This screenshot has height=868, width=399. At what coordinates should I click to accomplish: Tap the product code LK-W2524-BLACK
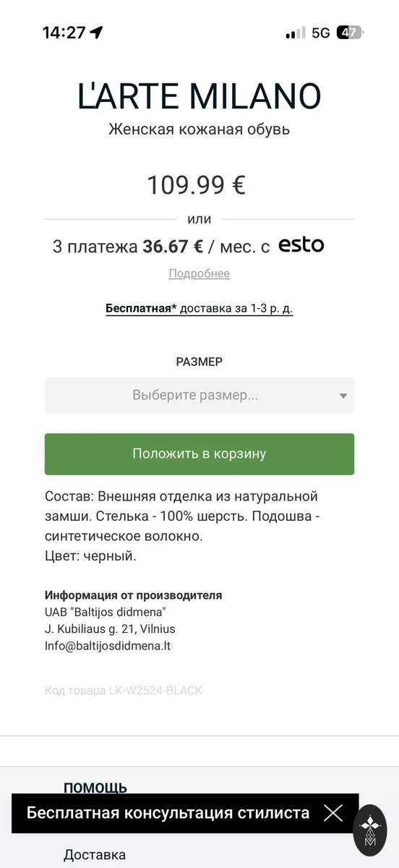tap(124, 691)
